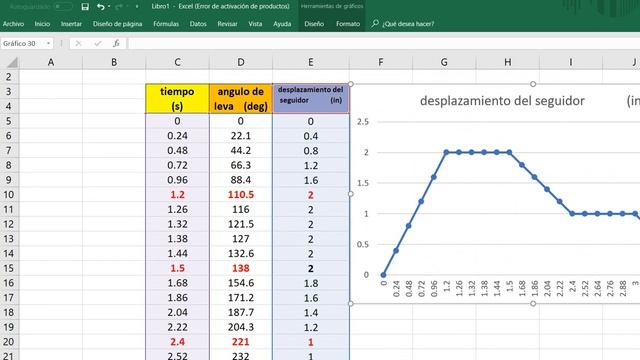Click the orange 'angulo de leva (deg)' header cell
Screen dimensions: 640x360
(x=241, y=98)
